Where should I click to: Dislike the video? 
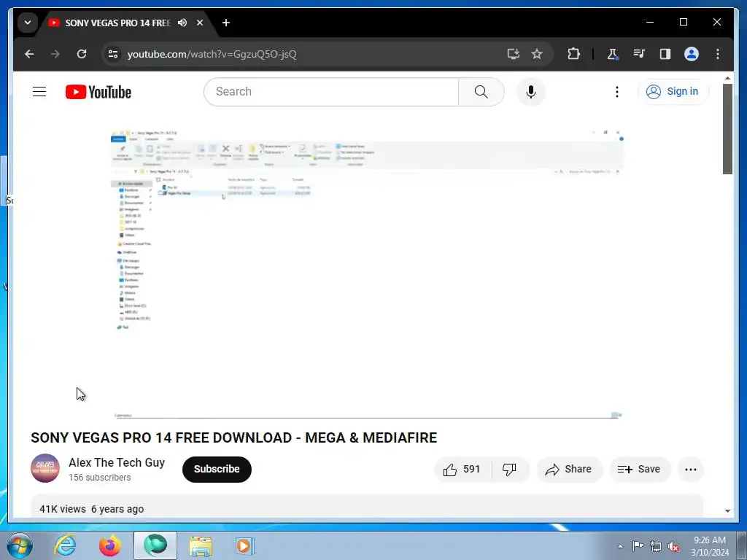pyautogui.click(x=510, y=470)
